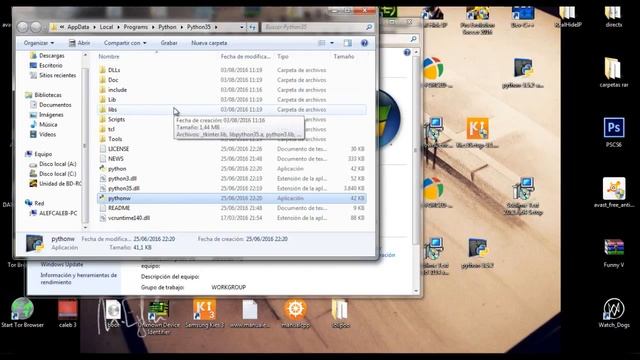Open the Explorer help icon
Viewport: 640px width, 360px height.
pyautogui.click(x=364, y=43)
